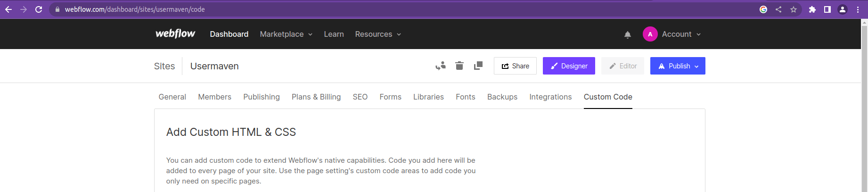Click the duplicate site icon
868x192 pixels.
(x=478, y=66)
